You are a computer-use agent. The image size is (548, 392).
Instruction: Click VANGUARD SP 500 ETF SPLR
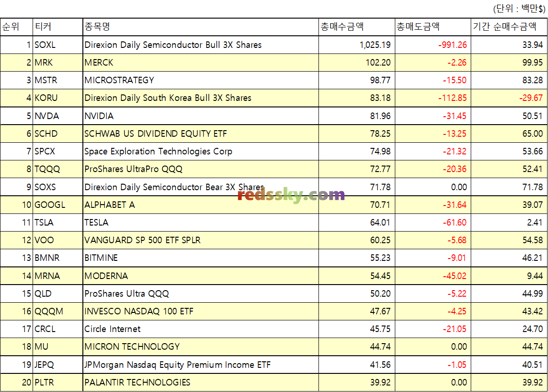click(142, 240)
